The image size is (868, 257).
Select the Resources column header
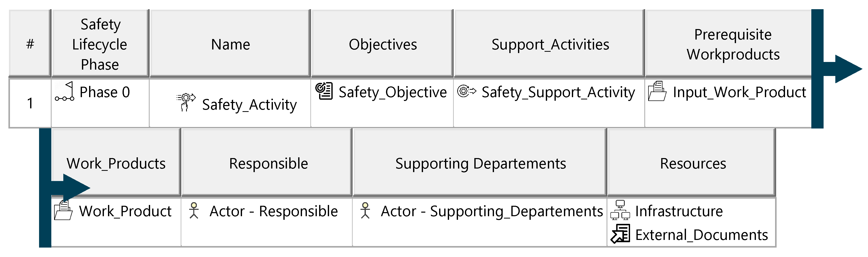(693, 163)
